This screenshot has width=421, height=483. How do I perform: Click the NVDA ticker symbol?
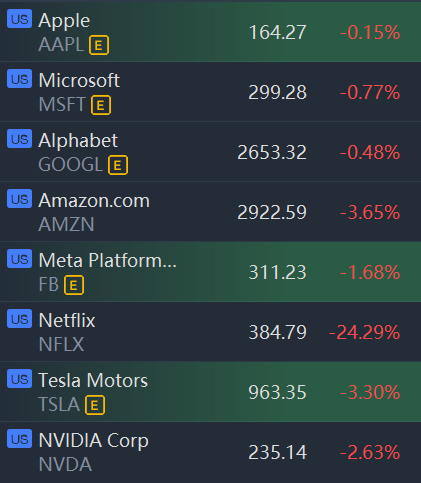pos(65,464)
